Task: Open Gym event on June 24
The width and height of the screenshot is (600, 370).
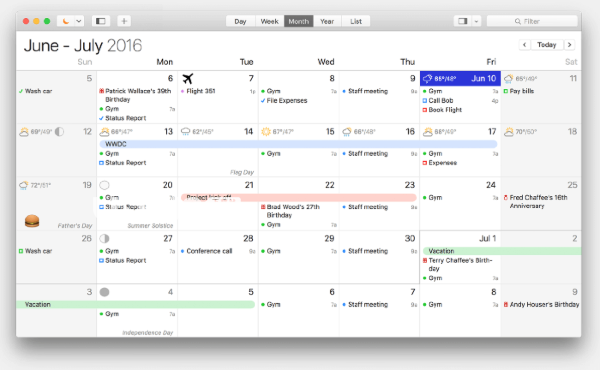Action: tap(460, 197)
